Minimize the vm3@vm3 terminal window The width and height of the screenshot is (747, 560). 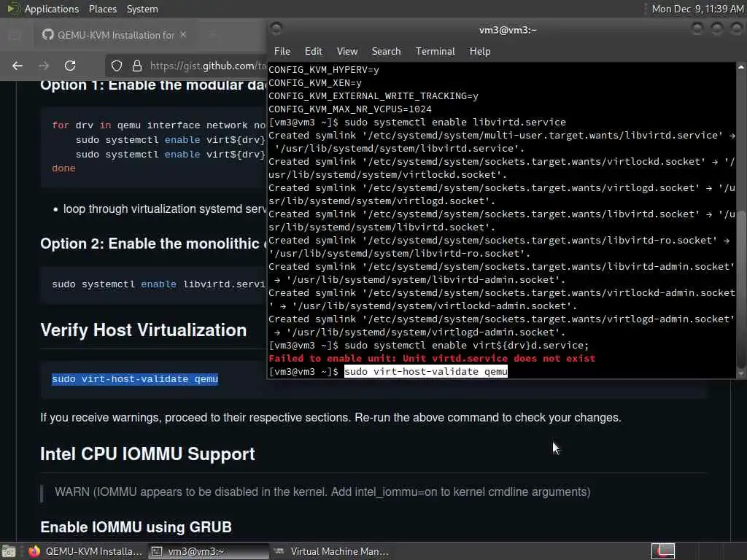point(697,29)
